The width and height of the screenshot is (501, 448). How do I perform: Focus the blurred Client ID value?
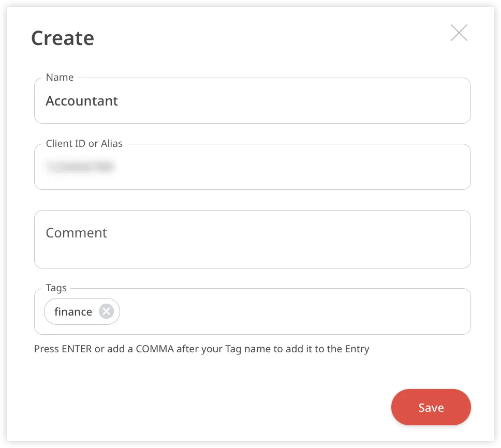click(x=80, y=167)
